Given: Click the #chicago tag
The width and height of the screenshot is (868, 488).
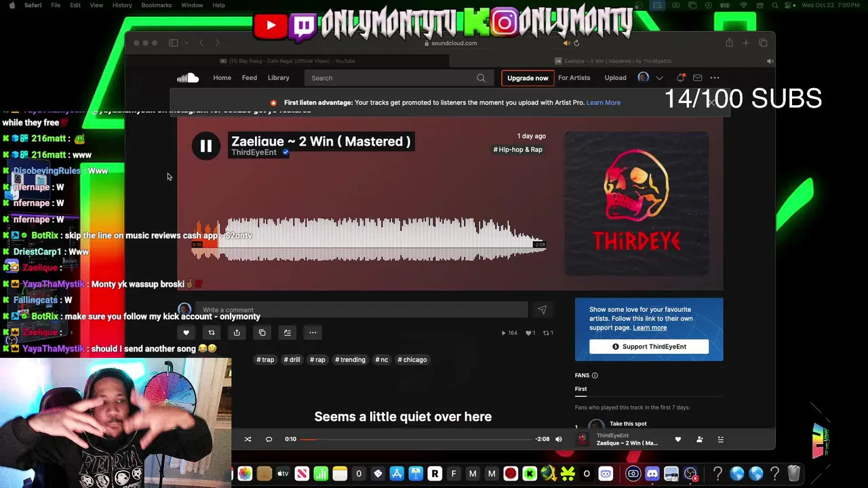Looking at the screenshot, I should pos(412,360).
